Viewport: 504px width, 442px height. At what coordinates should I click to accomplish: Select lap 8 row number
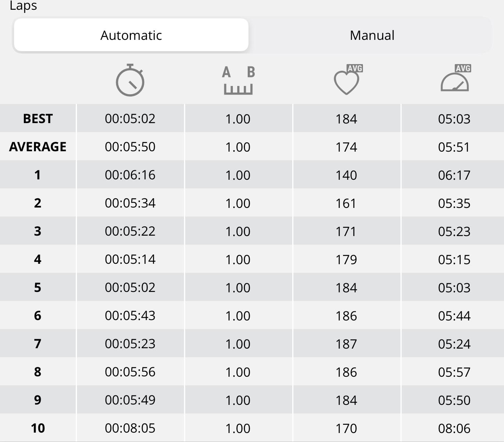pyautogui.click(x=38, y=372)
